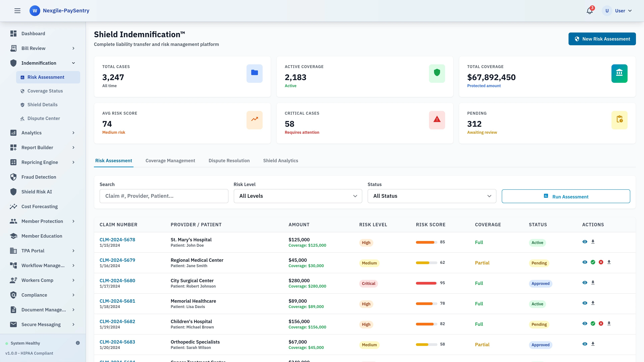Collapse the Indemnification sidebar section
The width and height of the screenshot is (644, 362).
73,63
